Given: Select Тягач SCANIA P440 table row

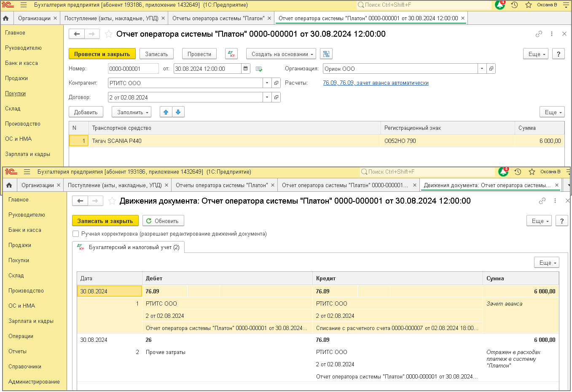Looking at the screenshot, I should coord(317,141).
